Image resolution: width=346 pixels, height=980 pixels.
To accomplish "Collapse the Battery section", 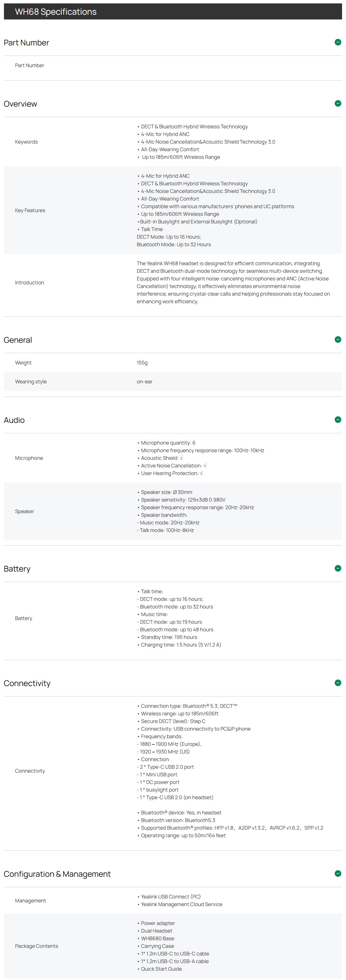I will (x=338, y=569).
